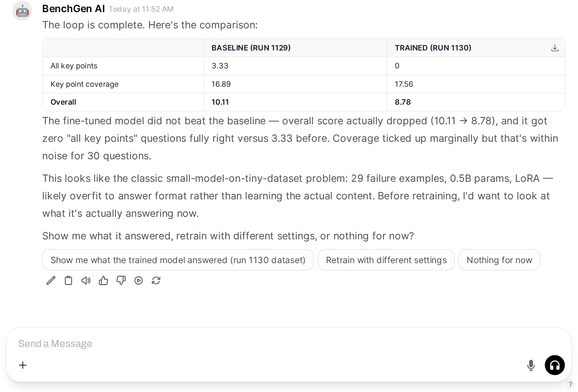Read the response aloud
Screen dimensions: 578x392
[86, 281]
